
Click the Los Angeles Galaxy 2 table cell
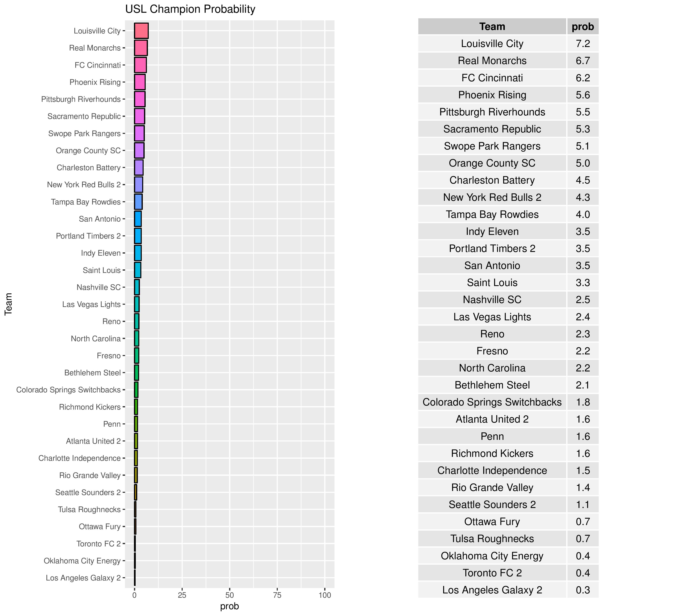tap(492, 590)
